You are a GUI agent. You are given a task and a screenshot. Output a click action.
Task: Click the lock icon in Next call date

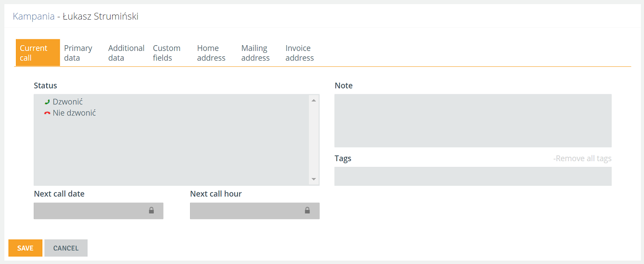(152, 211)
